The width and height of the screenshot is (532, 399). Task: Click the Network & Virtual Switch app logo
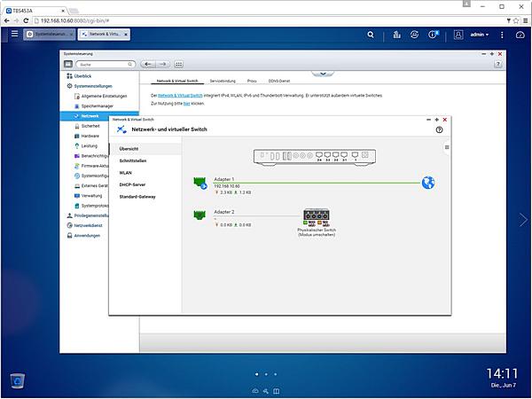tap(121, 129)
